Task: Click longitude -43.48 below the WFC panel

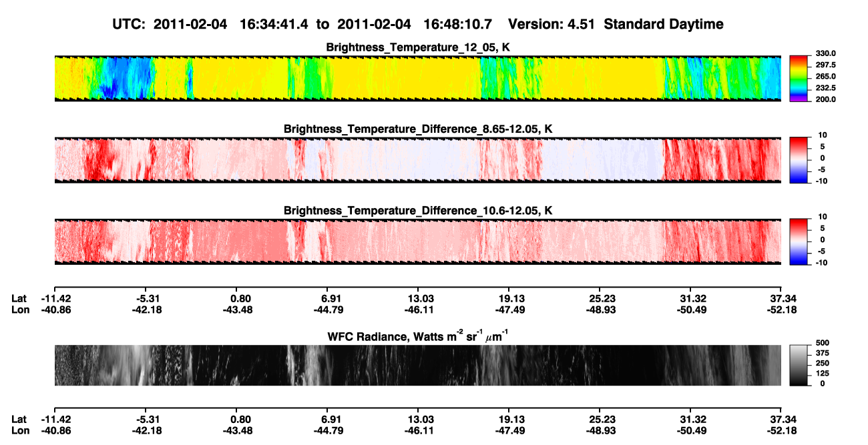Action: (x=238, y=430)
